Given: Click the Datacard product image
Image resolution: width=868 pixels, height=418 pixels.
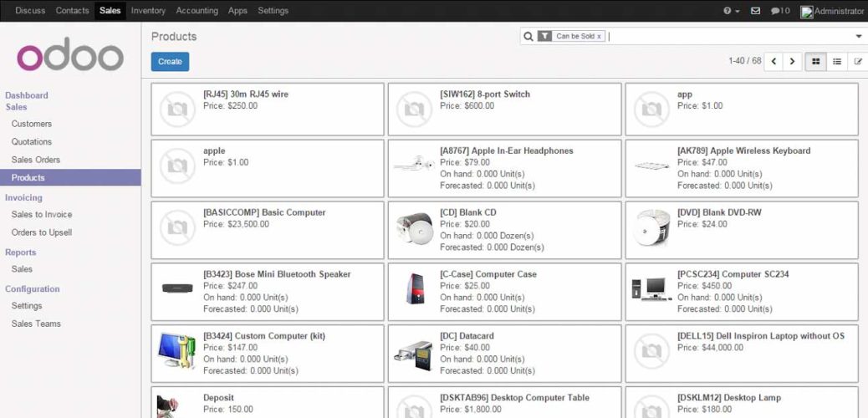Looking at the screenshot, I should tap(414, 355).
